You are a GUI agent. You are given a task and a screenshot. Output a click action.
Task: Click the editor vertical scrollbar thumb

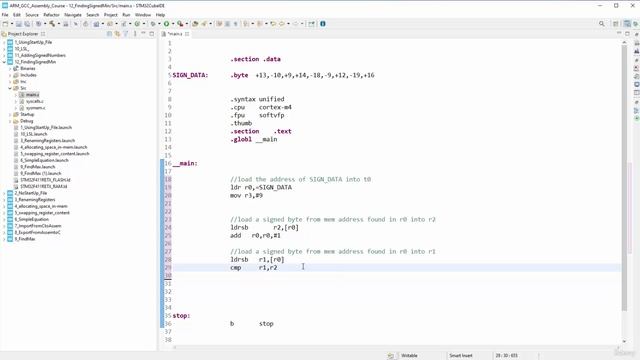click(x=624, y=178)
